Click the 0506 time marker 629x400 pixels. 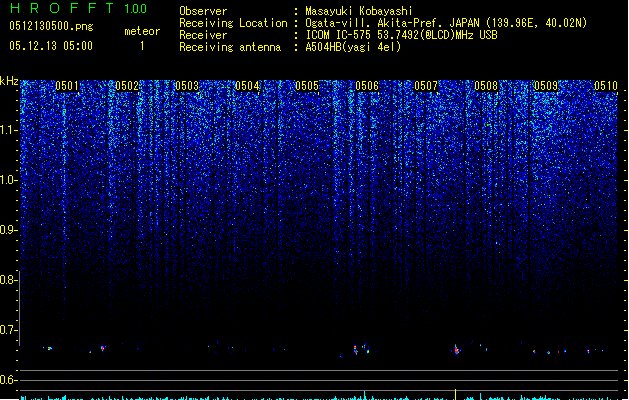tap(367, 86)
